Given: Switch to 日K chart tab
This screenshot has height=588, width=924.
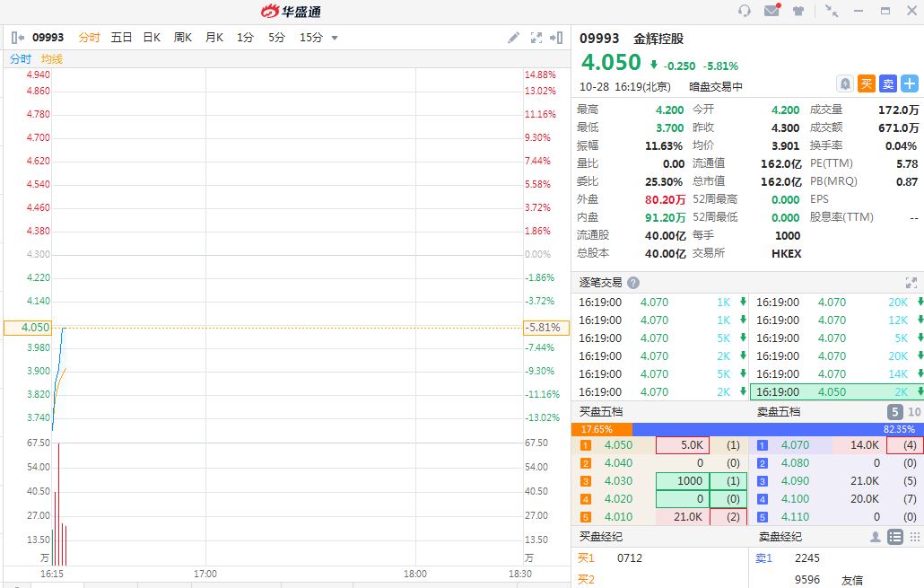Looking at the screenshot, I should [x=152, y=38].
